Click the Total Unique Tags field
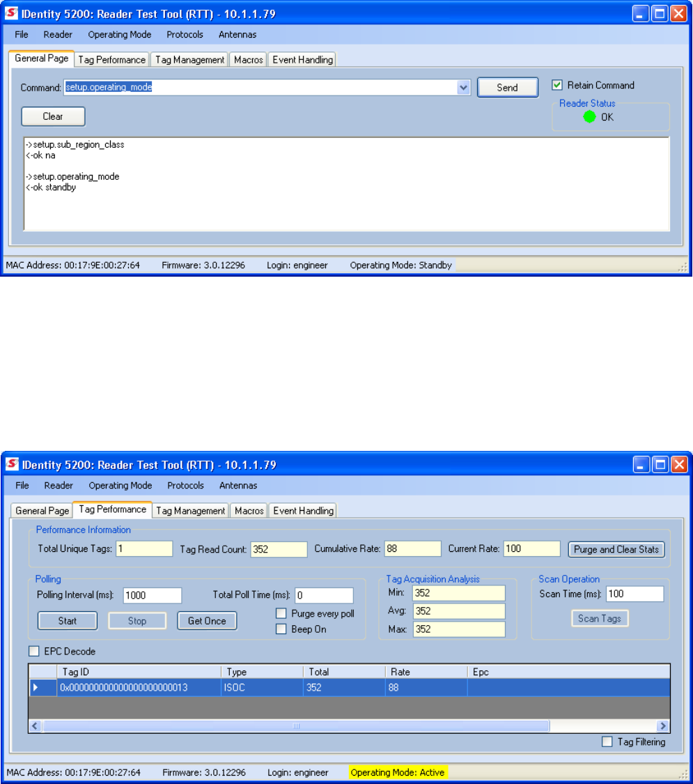Image resolution: width=693 pixels, height=784 pixels. [144, 549]
